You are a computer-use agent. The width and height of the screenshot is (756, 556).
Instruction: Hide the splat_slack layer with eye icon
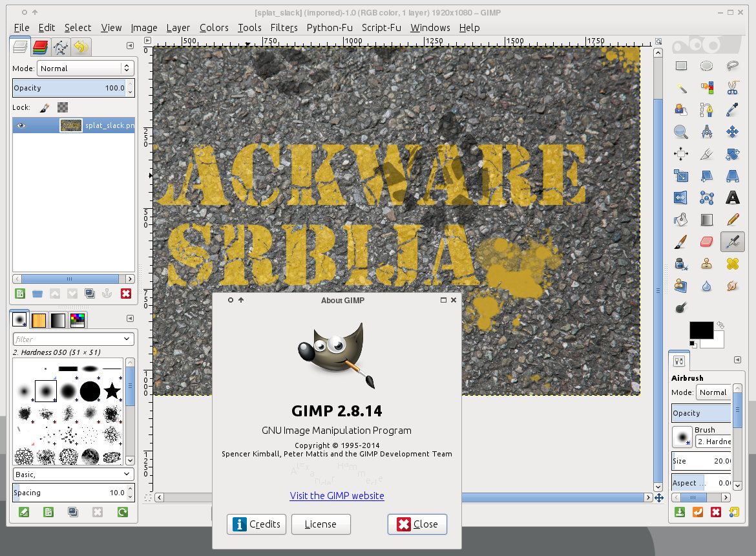pos(21,125)
